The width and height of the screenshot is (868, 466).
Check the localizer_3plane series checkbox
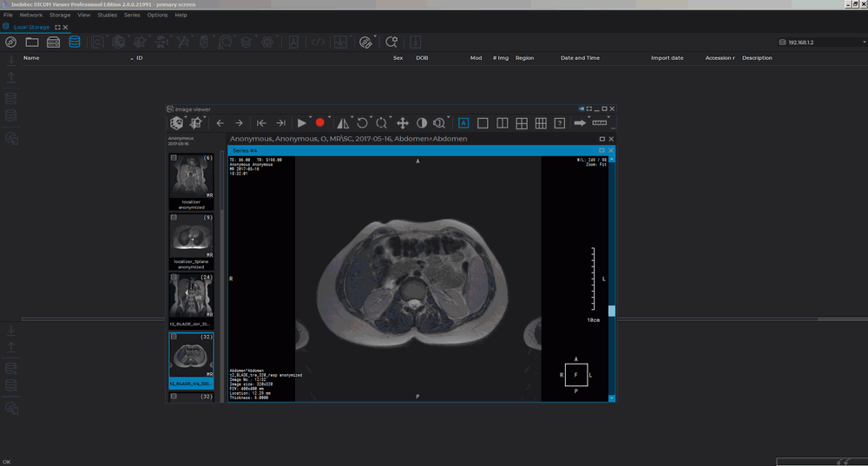point(174,218)
